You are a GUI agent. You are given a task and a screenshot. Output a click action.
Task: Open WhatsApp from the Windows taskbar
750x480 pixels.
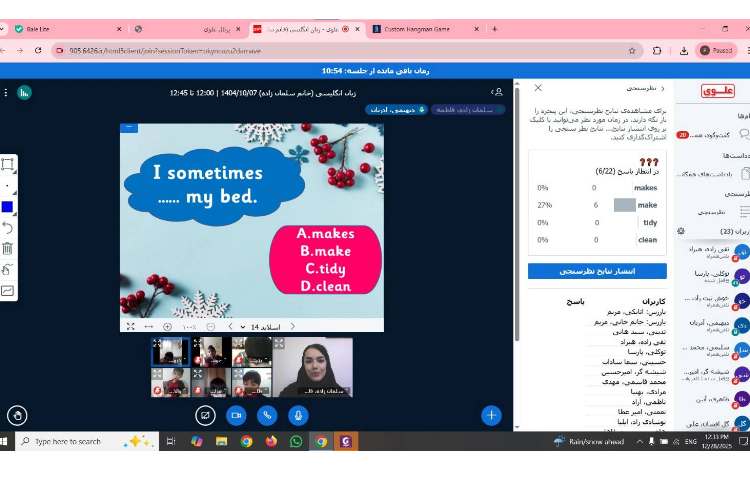(x=296, y=441)
